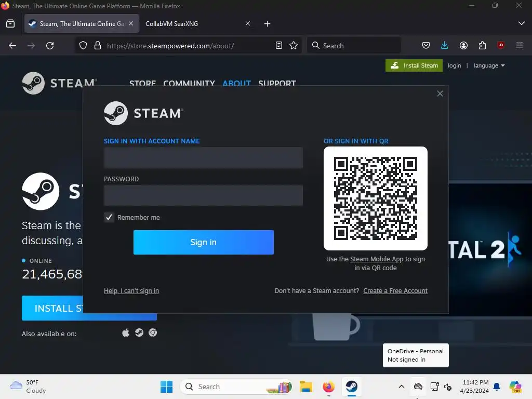Click the Chrome OS platform icon
The image size is (532, 399).
tap(153, 333)
